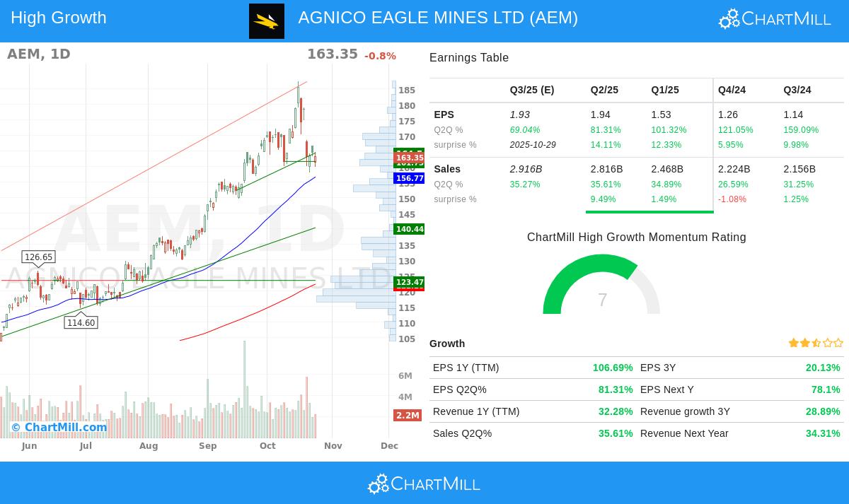849x504 pixels.
Task: Click the EPS Next Y growth value
Action: (826, 389)
